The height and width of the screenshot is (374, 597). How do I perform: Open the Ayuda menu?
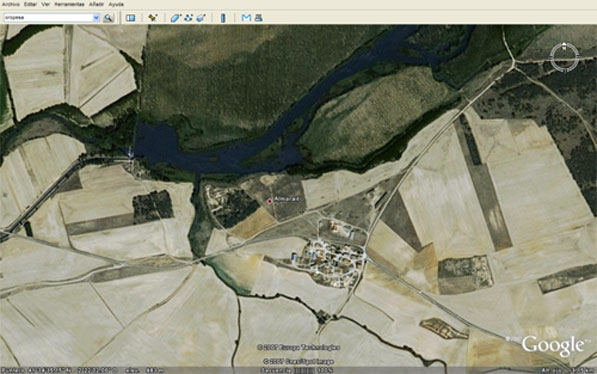tap(116, 4)
